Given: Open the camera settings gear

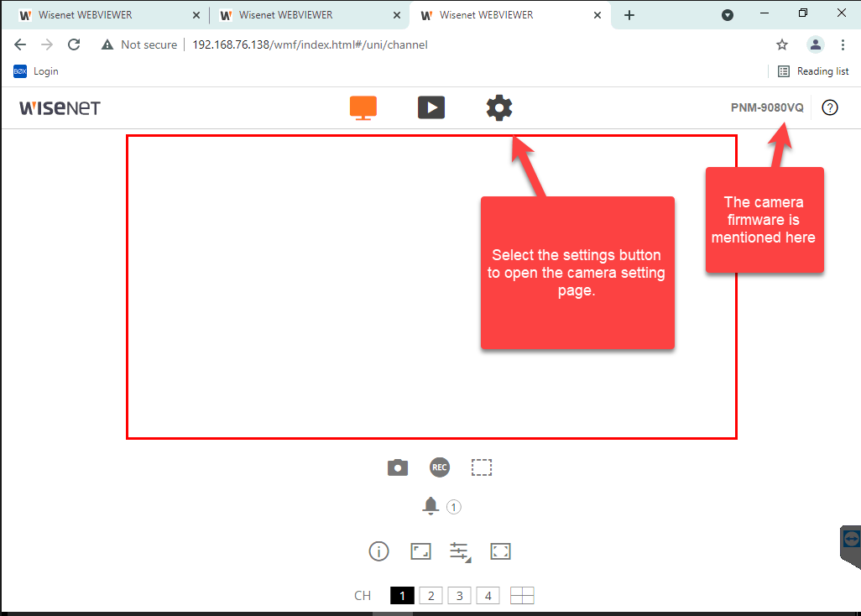Looking at the screenshot, I should point(498,107).
